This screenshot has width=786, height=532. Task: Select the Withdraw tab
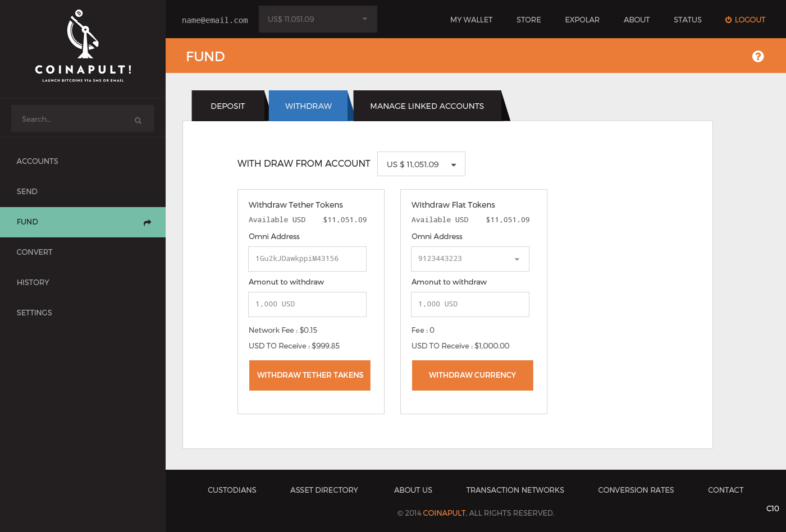pyautogui.click(x=308, y=106)
